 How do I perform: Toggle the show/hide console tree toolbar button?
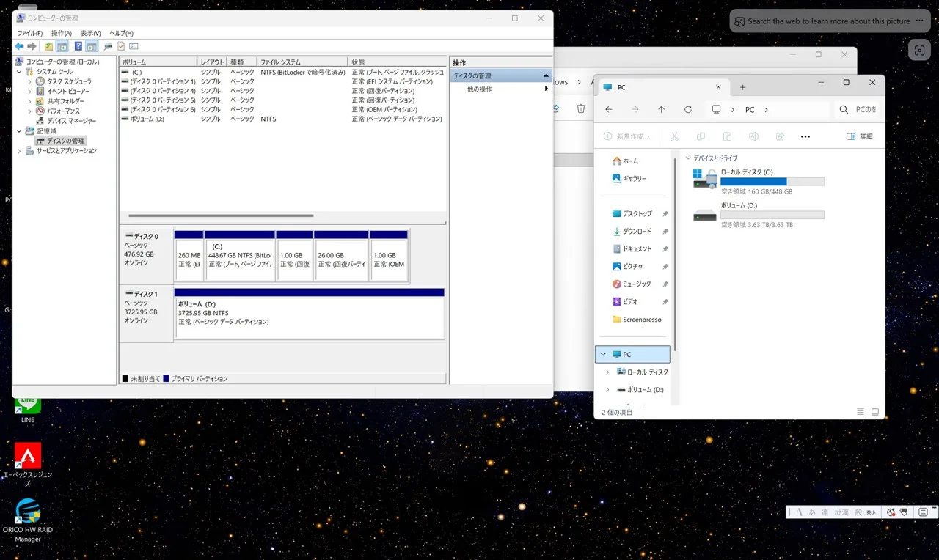[x=62, y=46]
